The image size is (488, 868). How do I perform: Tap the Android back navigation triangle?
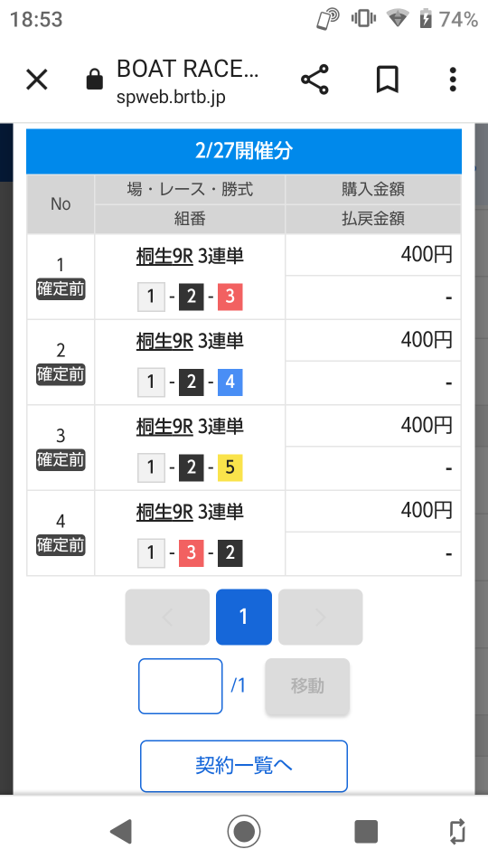click(x=121, y=832)
